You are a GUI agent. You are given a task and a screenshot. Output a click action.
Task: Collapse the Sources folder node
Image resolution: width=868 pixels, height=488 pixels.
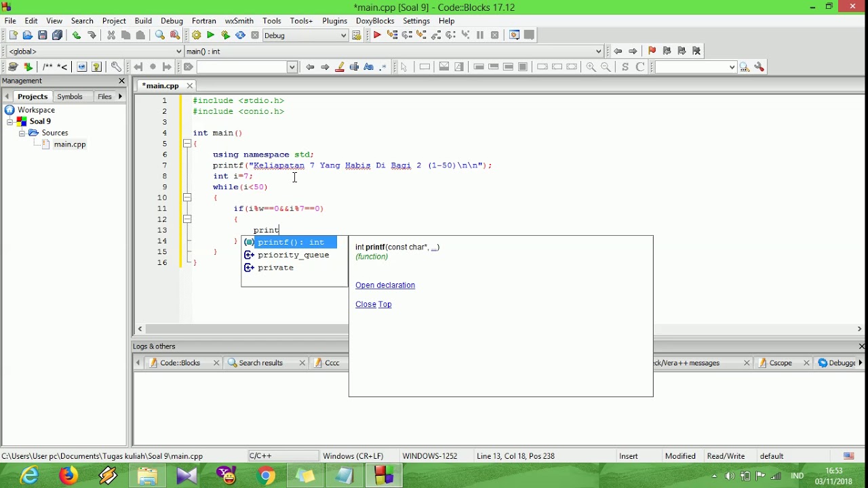tap(22, 134)
